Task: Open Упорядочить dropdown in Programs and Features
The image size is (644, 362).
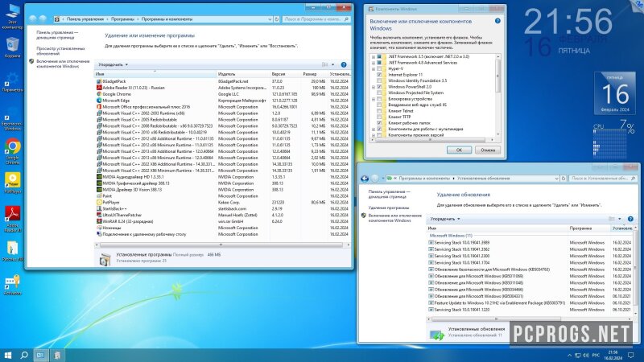Action: [113, 64]
